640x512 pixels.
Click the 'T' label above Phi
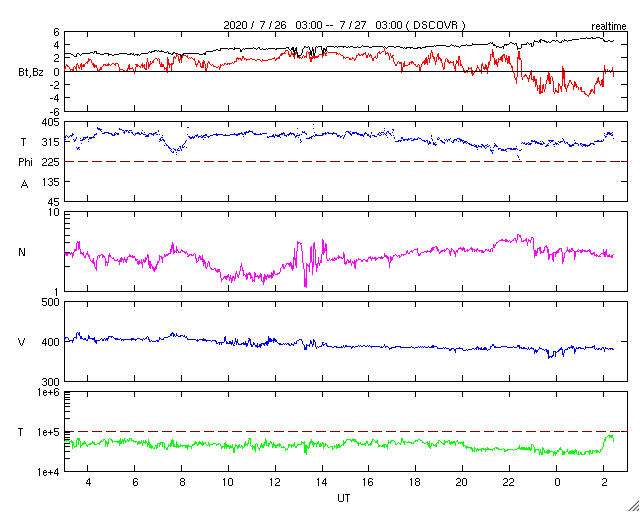[23, 142]
